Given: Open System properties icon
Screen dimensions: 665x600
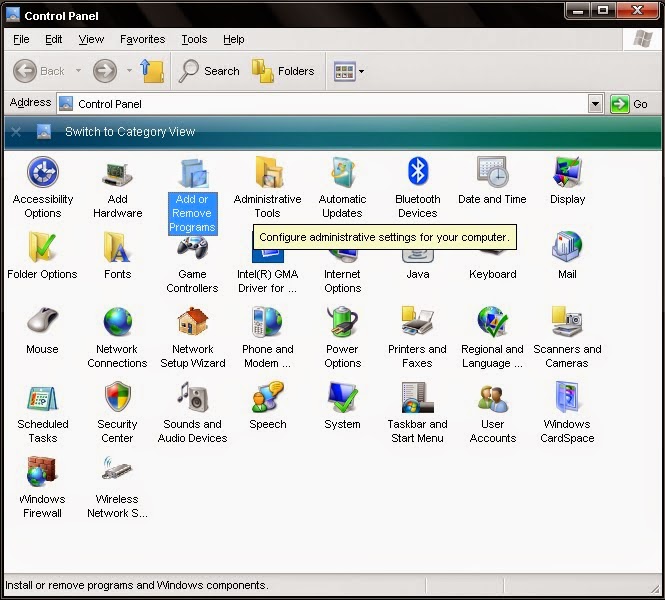Looking at the screenshot, I should pos(343,397).
